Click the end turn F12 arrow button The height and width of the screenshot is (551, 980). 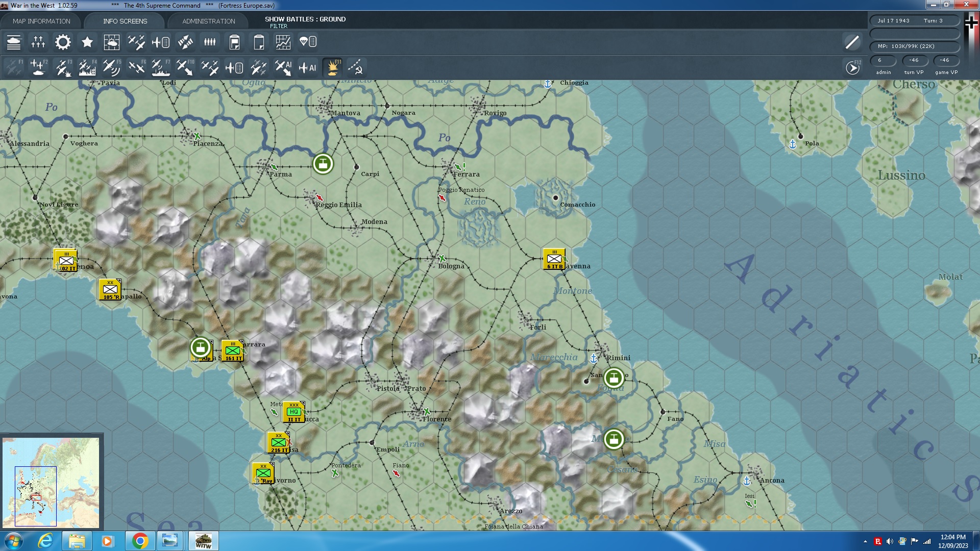[852, 67]
